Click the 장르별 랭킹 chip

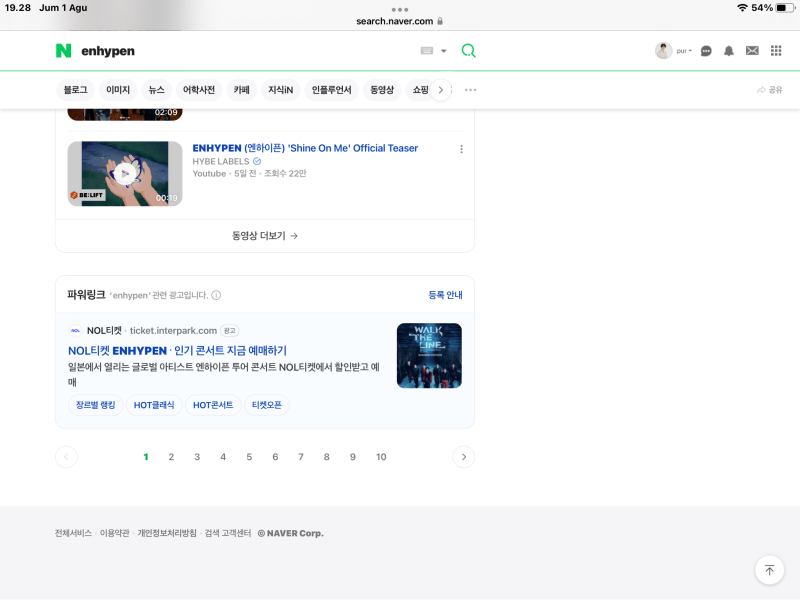pyautogui.click(x=95, y=405)
